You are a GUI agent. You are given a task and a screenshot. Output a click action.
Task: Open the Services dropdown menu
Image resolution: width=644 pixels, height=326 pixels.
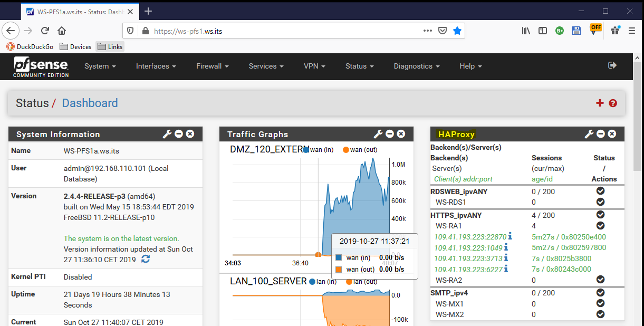[x=266, y=66]
